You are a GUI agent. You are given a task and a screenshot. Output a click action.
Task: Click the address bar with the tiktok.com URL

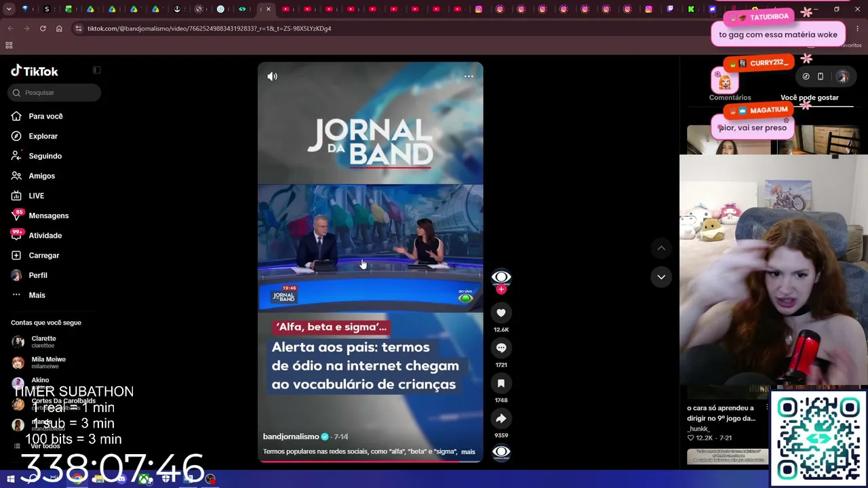(x=393, y=28)
